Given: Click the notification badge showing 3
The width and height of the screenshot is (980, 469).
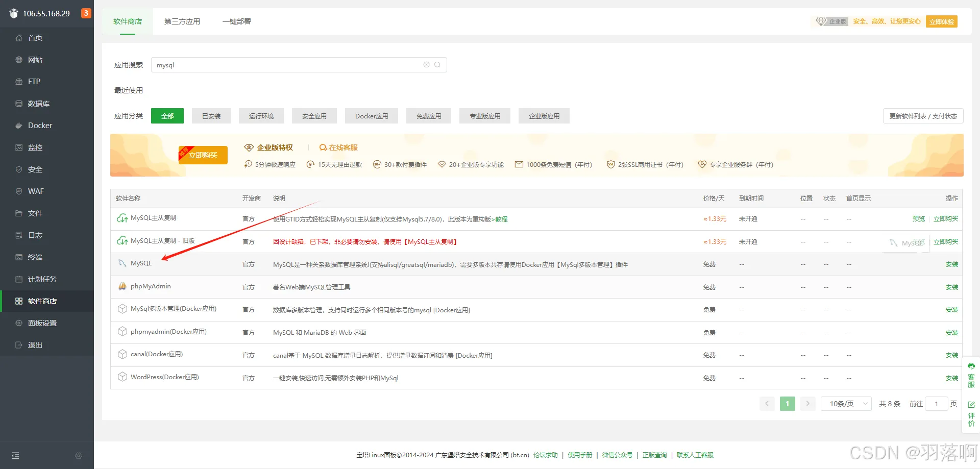Looking at the screenshot, I should tap(86, 13).
